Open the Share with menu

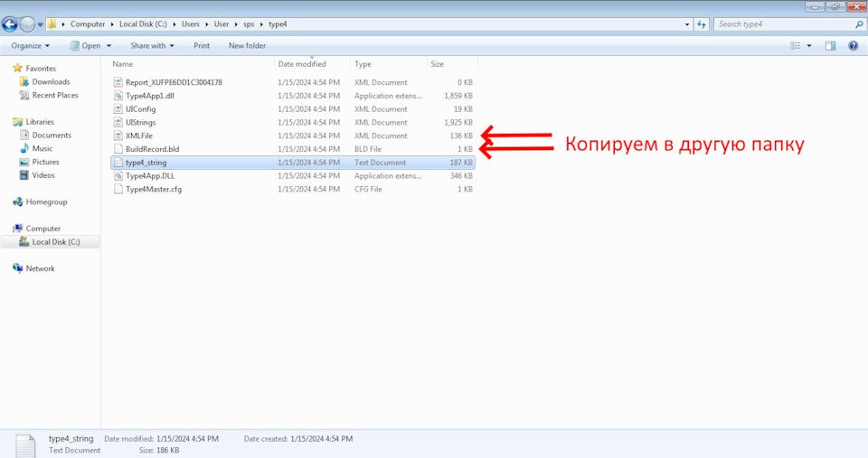(x=152, y=45)
